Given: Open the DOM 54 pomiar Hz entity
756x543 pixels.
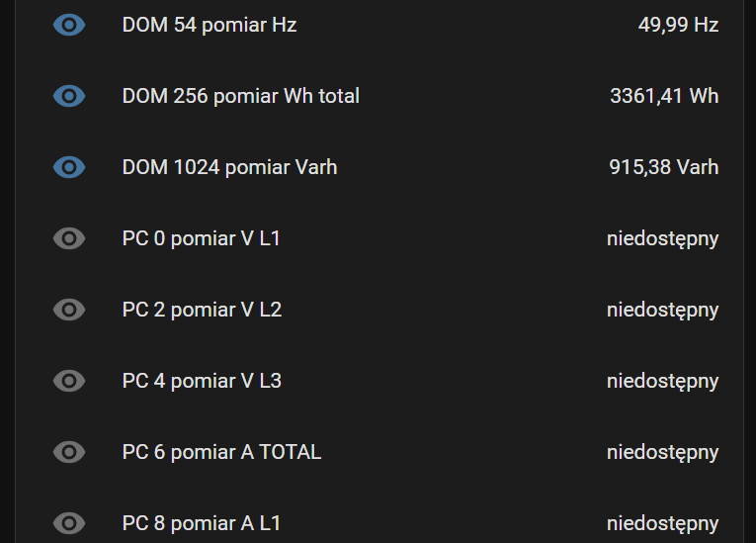Looking at the screenshot, I should coord(210,25).
